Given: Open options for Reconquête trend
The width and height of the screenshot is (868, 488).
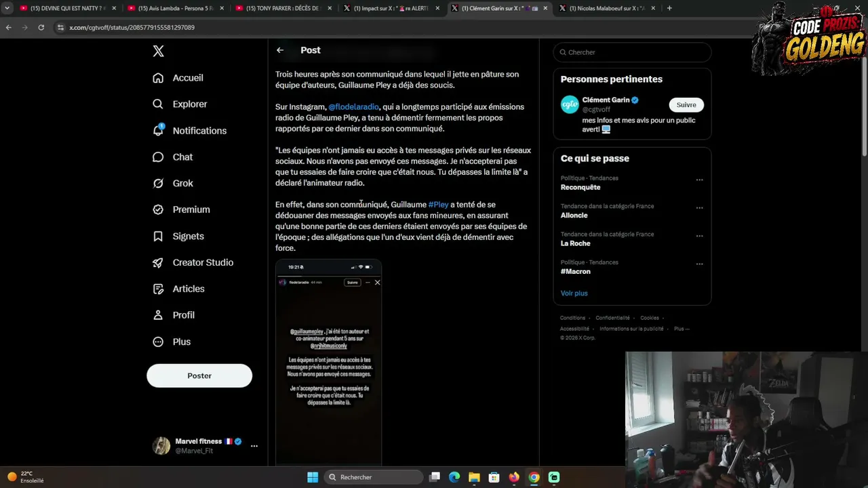Looking at the screenshot, I should 699,180.
